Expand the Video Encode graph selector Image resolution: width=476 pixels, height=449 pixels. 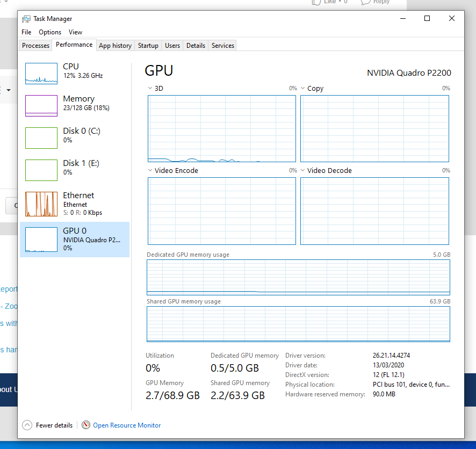150,170
